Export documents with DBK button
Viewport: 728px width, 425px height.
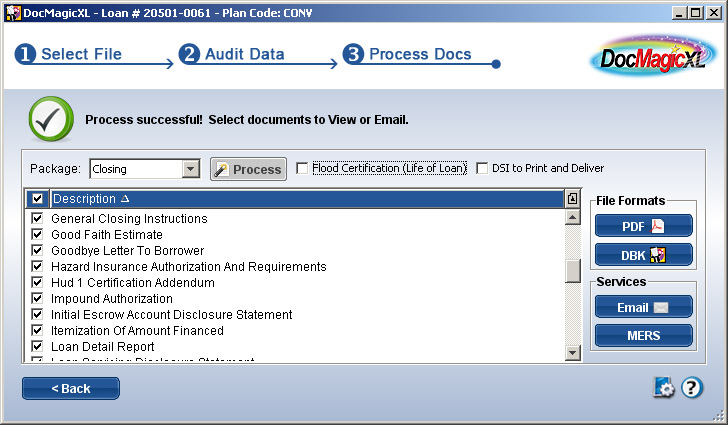(644, 255)
